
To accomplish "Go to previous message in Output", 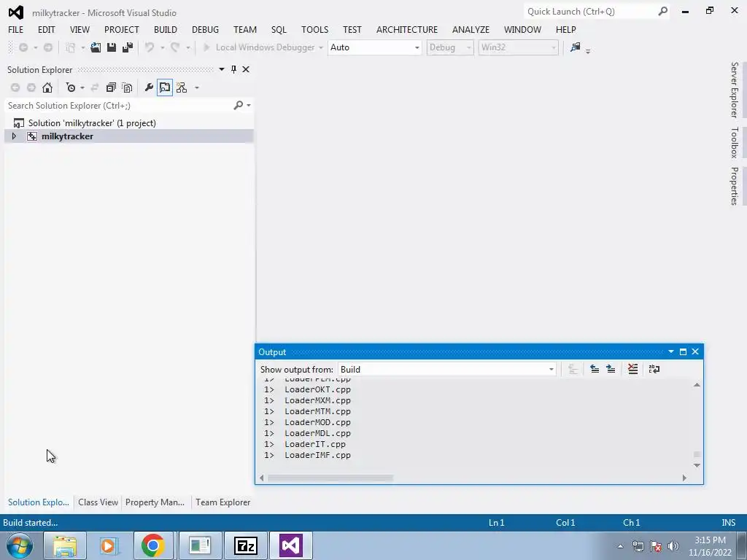I will (x=595, y=369).
